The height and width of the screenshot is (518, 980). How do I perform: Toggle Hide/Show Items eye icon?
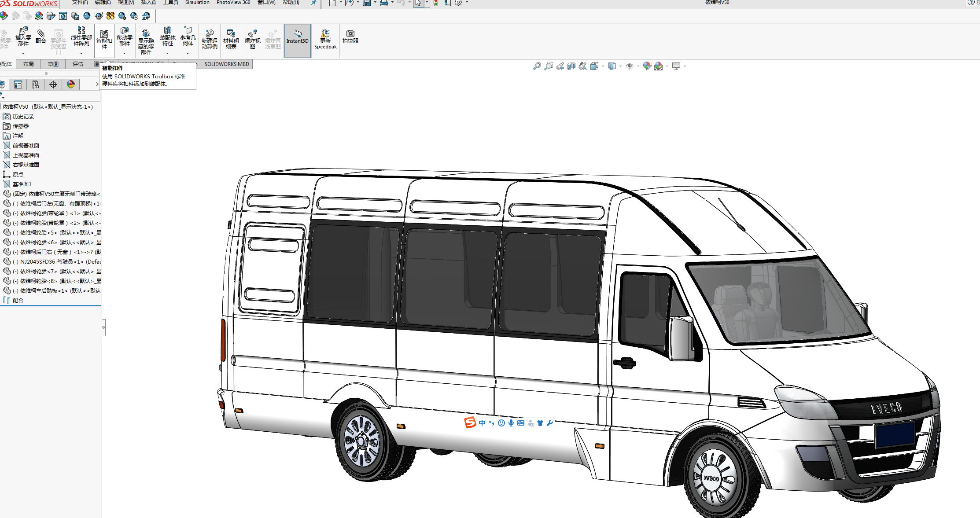click(630, 66)
